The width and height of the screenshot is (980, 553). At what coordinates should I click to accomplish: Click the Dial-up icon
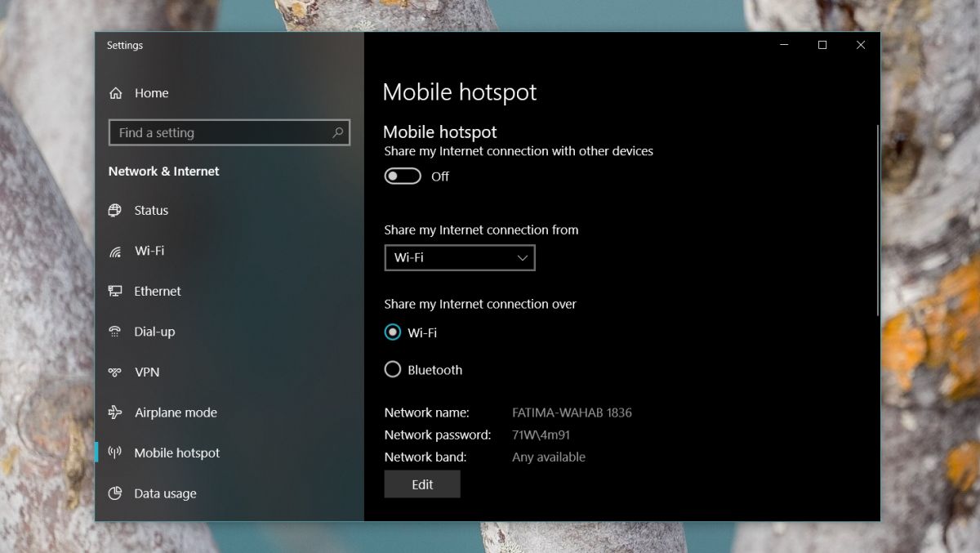115,332
